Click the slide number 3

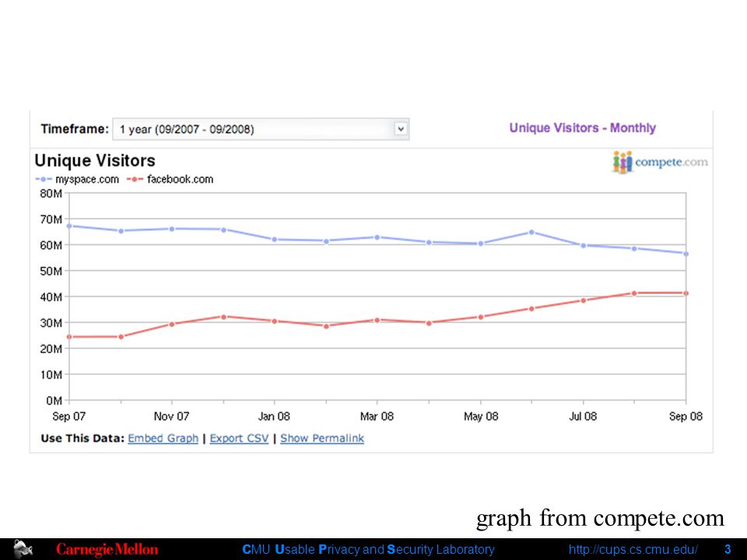[x=728, y=550]
